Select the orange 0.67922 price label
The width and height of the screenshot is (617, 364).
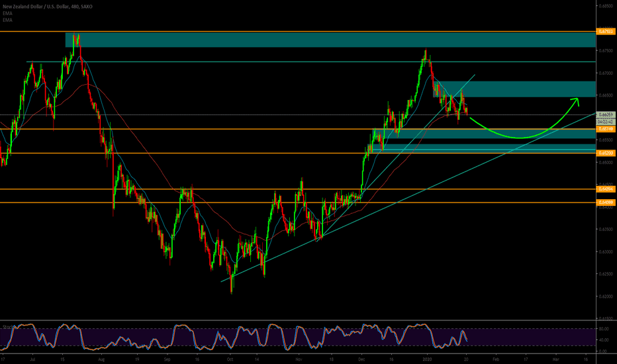coord(606,31)
